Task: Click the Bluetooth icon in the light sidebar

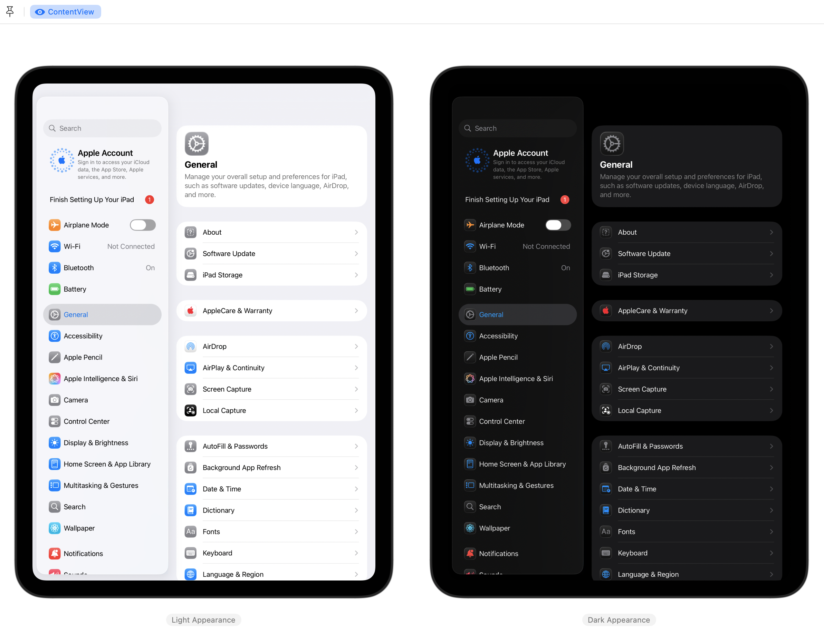Action: click(x=55, y=268)
